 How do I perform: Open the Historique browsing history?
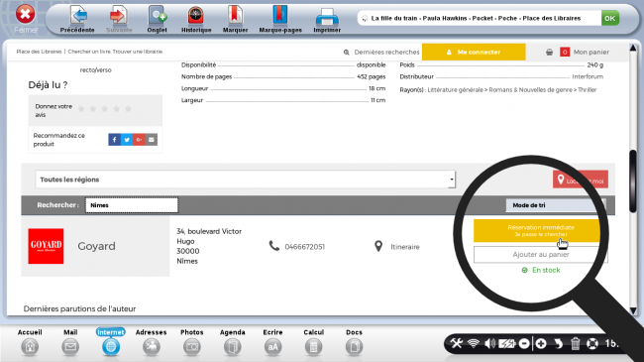tap(196, 19)
